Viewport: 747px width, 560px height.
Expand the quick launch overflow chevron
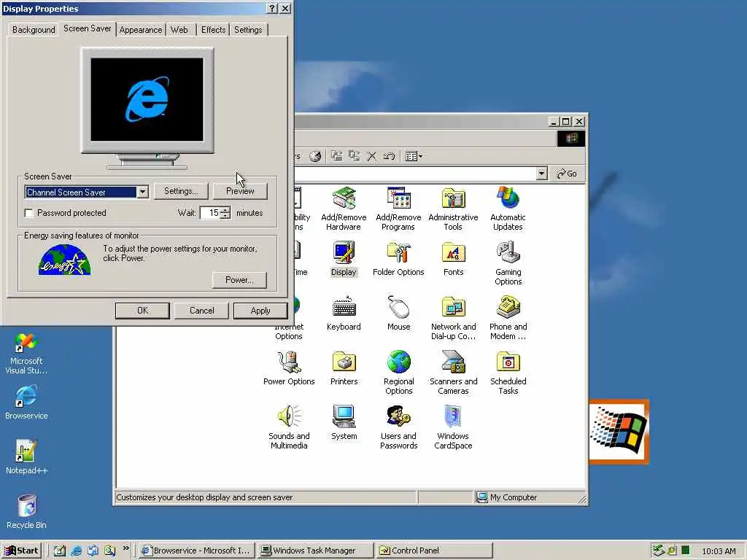(125, 548)
